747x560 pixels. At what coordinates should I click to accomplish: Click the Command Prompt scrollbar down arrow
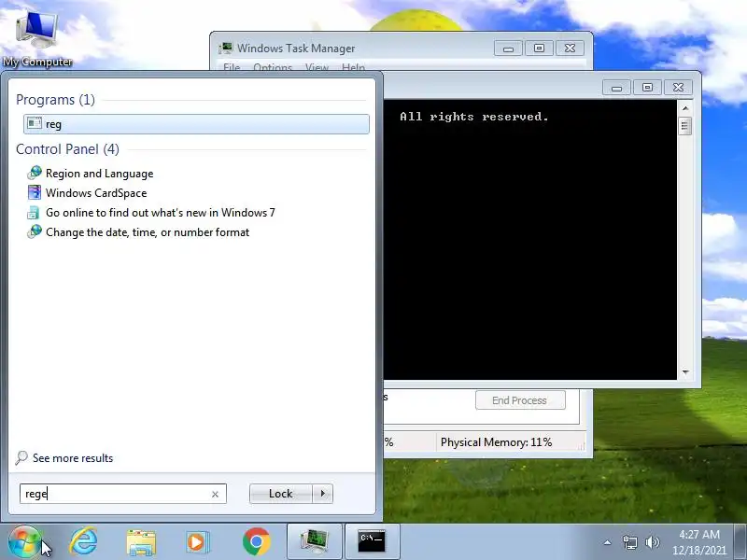[x=685, y=371]
